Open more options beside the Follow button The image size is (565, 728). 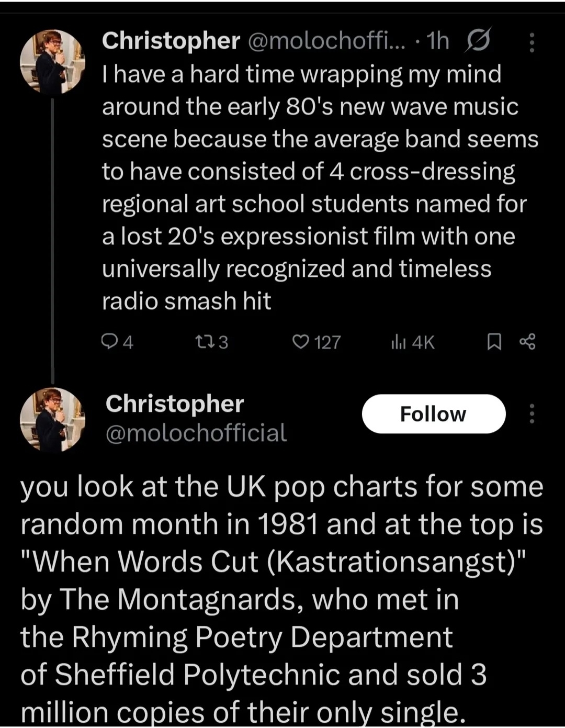[x=532, y=413]
